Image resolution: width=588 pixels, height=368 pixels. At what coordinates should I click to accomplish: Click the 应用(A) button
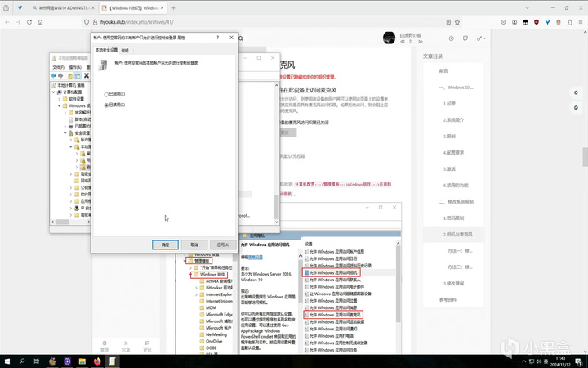tap(223, 245)
